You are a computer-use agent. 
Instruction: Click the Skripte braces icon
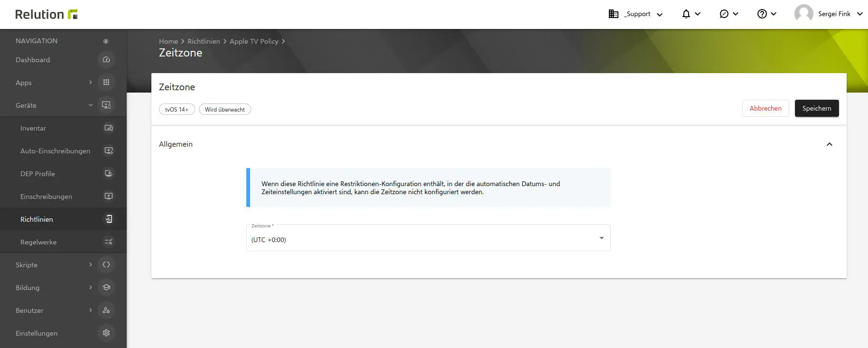(106, 265)
